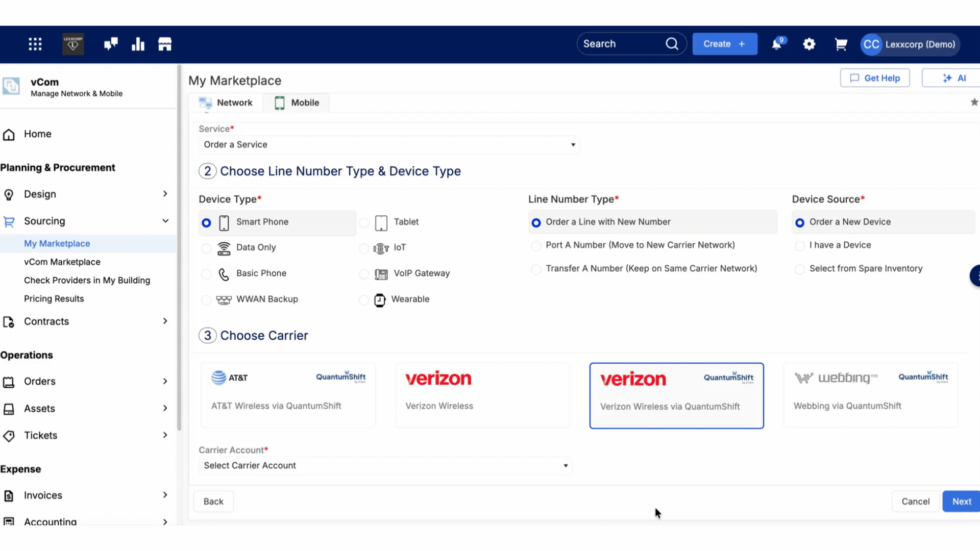The width and height of the screenshot is (980, 551).
Task: Click the Assets icon in sidebar
Action: click(9, 409)
